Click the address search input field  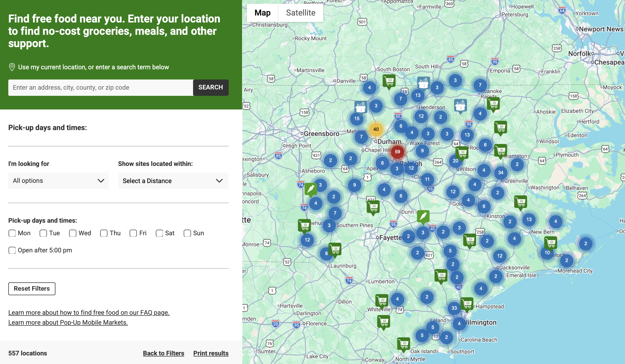101,88
